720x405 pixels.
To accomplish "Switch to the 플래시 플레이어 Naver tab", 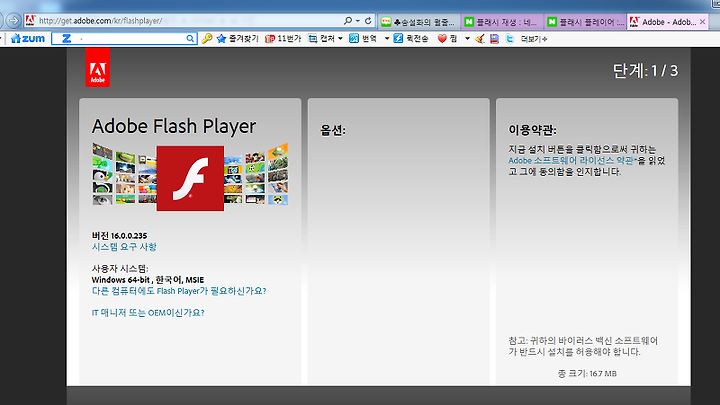I will pyautogui.click(x=585, y=22).
